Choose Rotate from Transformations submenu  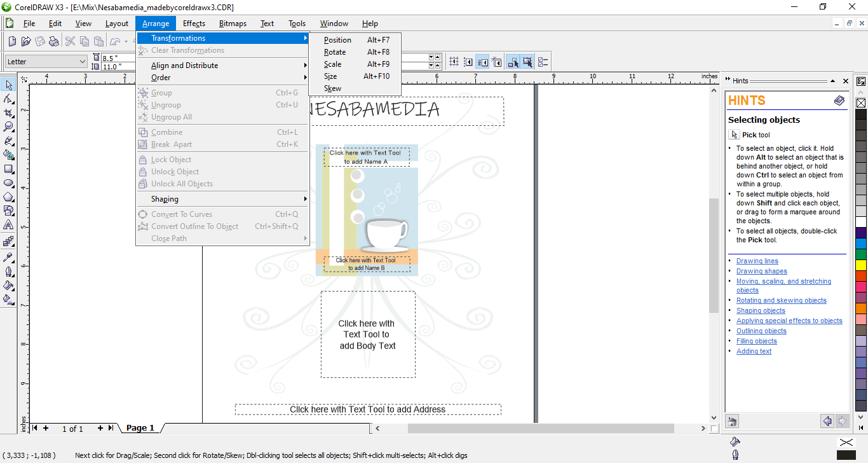[x=335, y=52]
